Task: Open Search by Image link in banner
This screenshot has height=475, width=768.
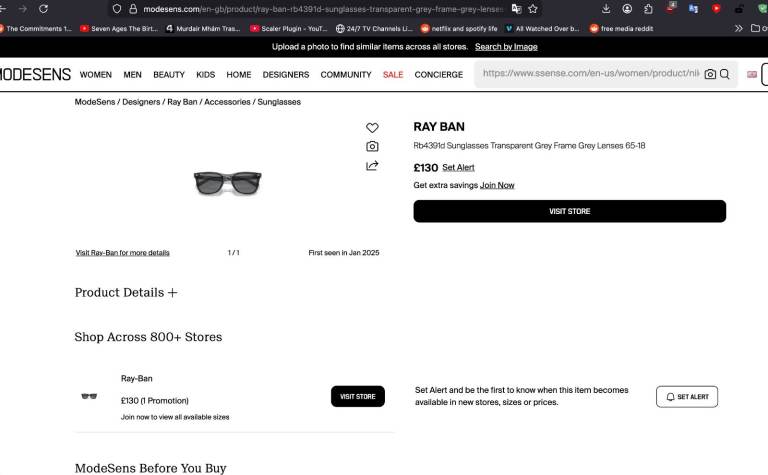Action: (506, 47)
